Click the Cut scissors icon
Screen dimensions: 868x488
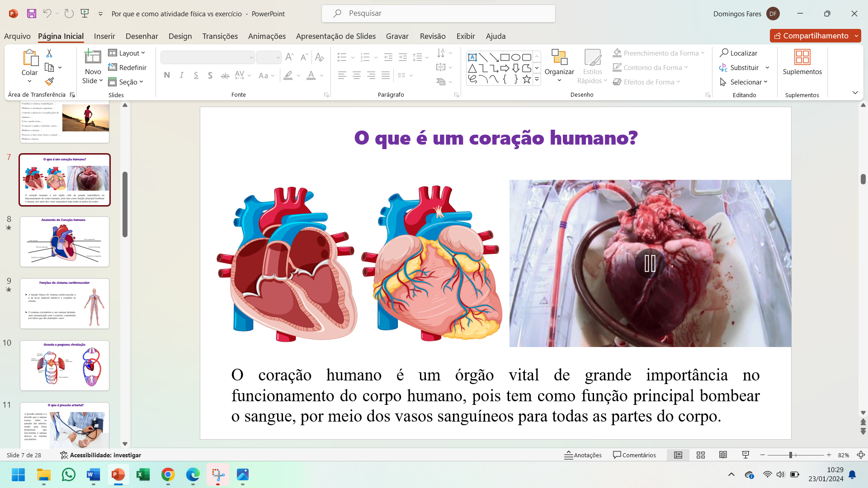pos(49,53)
